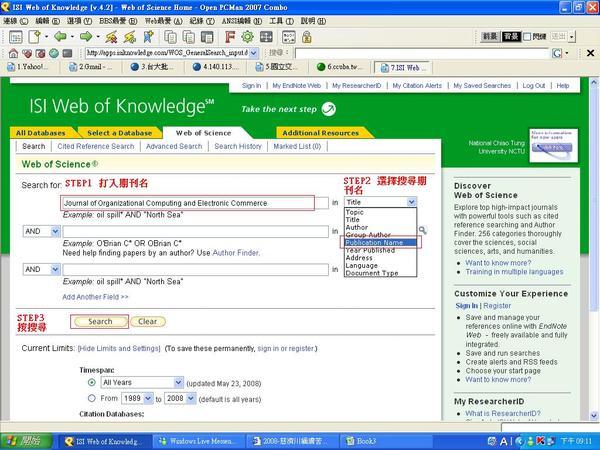
Task: Open the dropdown arrow beside the Google icon
Action: point(567,53)
